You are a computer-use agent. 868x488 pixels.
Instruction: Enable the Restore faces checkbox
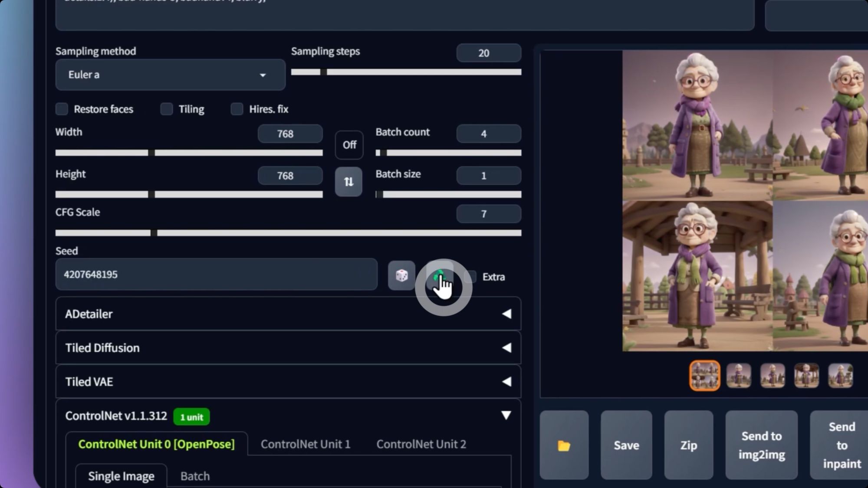pyautogui.click(x=62, y=109)
